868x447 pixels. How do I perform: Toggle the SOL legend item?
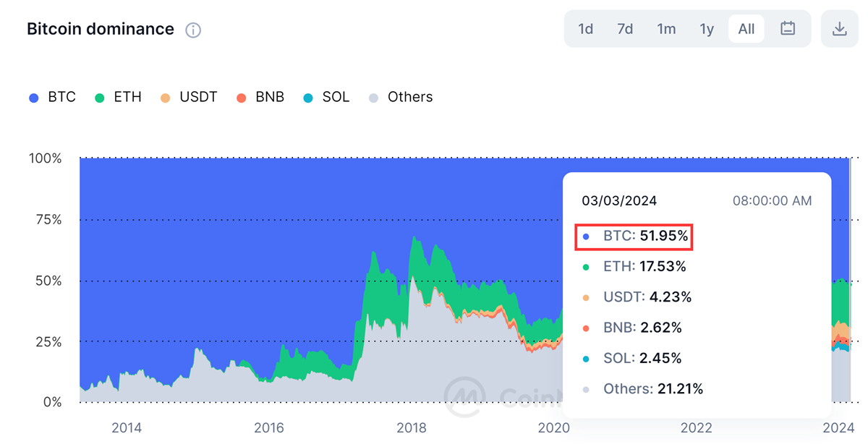click(x=326, y=97)
